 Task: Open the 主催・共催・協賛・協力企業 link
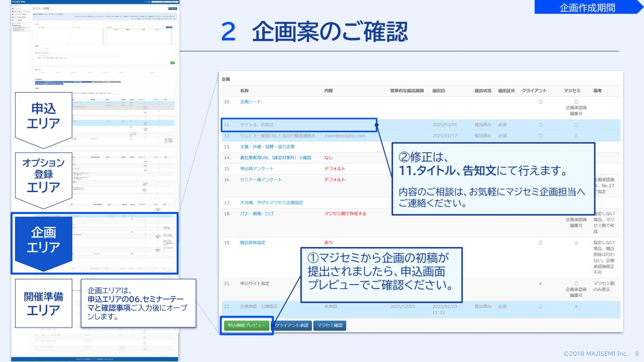[267, 146]
